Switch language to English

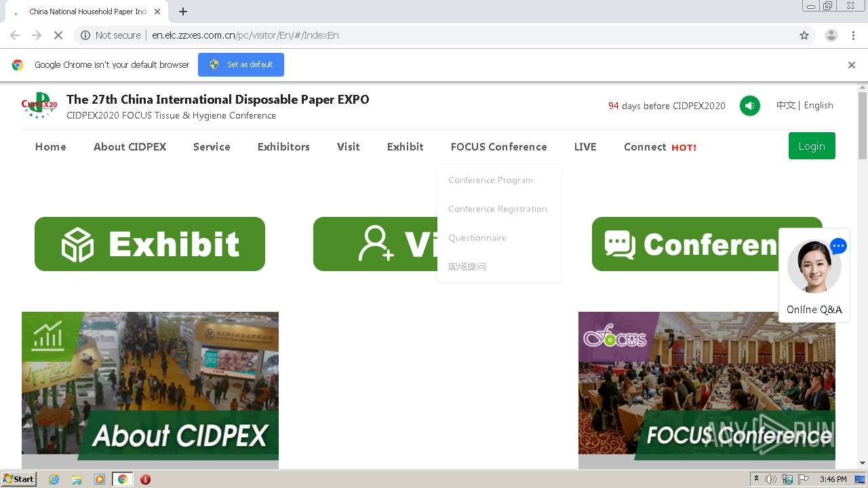[818, 105]
